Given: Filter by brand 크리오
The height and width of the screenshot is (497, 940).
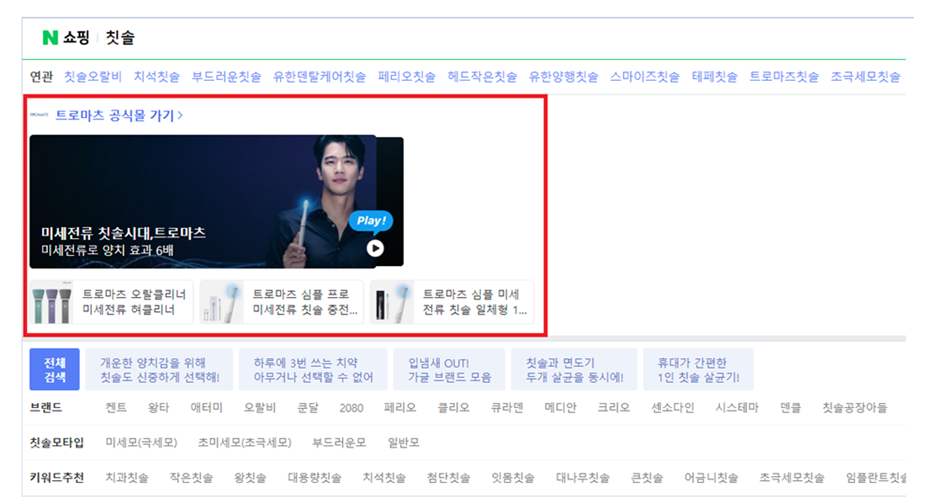Looking at the screenshot, I should (x=614, y=408).
